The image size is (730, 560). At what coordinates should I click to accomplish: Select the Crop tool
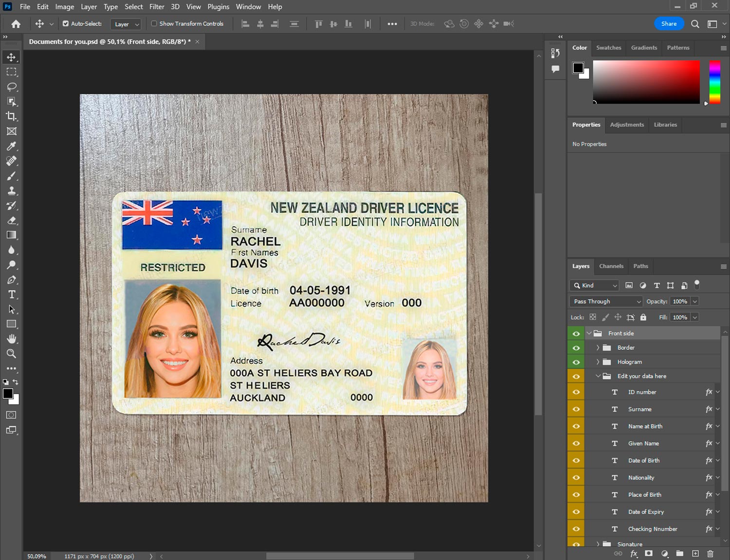pyautogui.click(x=12, y=116)
